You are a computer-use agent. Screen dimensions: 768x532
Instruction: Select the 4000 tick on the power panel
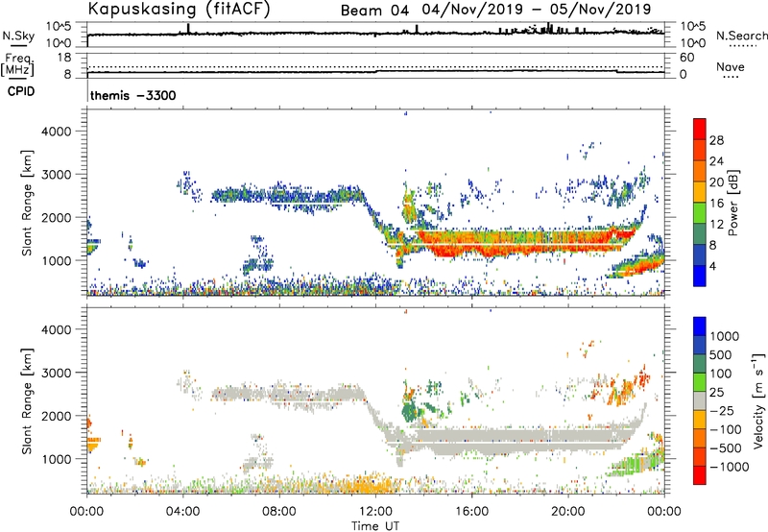click(x=56, y=132)
